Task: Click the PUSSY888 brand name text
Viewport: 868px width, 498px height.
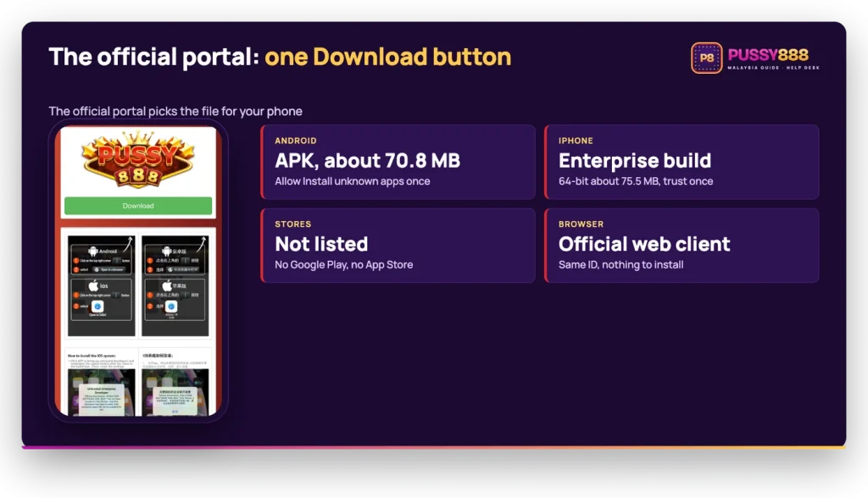Action: coord(768,54)
